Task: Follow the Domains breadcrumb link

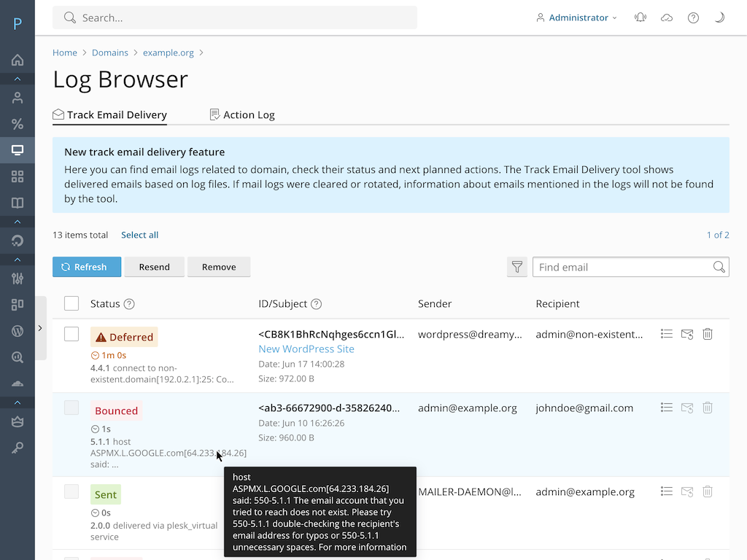Action: pos(110,52)
